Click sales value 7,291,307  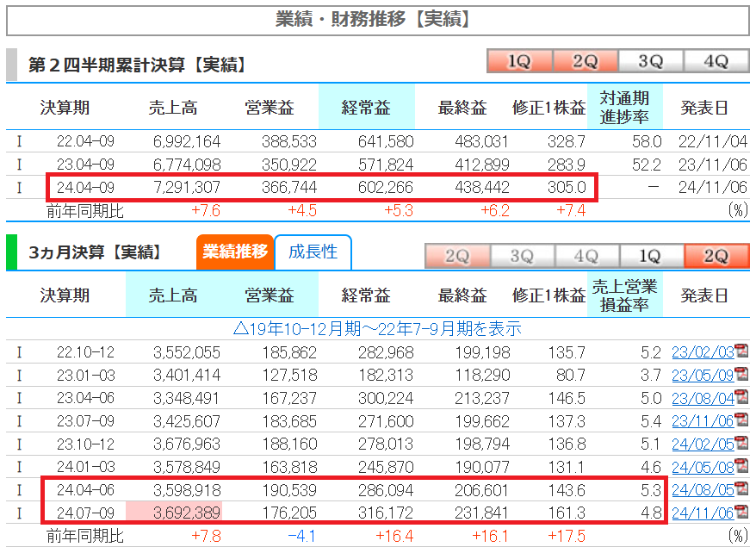click(187, 188)
